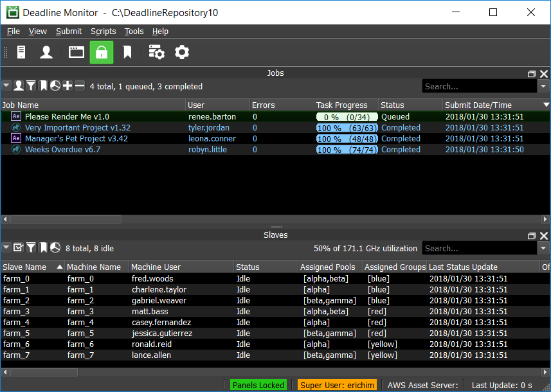Click the Slaves horizontal scrollbar left arrow
This screenshot has height=392, width=551.
pos(5,371)
